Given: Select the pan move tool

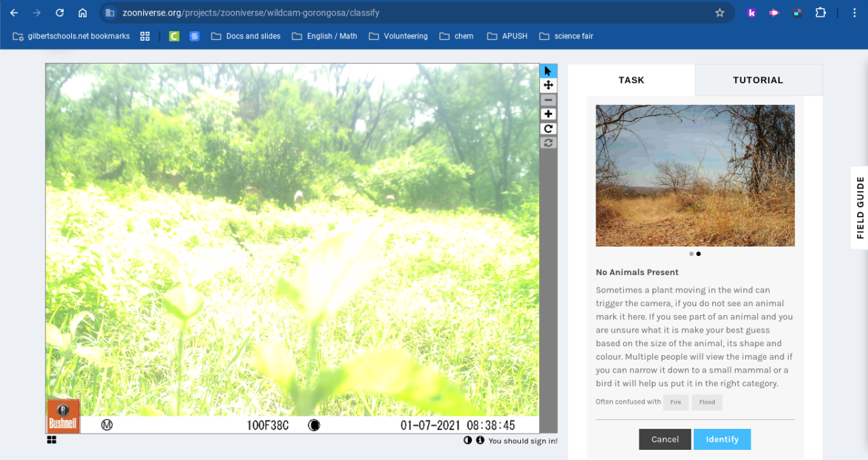Looking at the screenshot, I should pyautogui.click(x=548, y=85).
